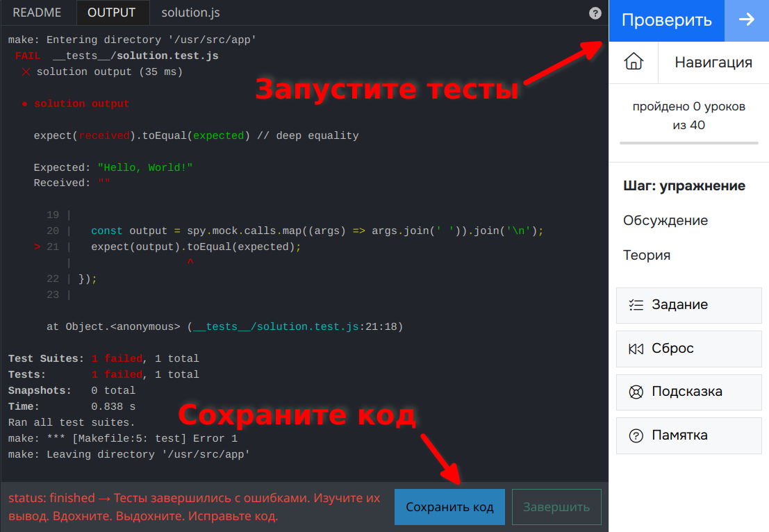Click the lessons progress bar
769x532 pixels.
pos(689,143)
